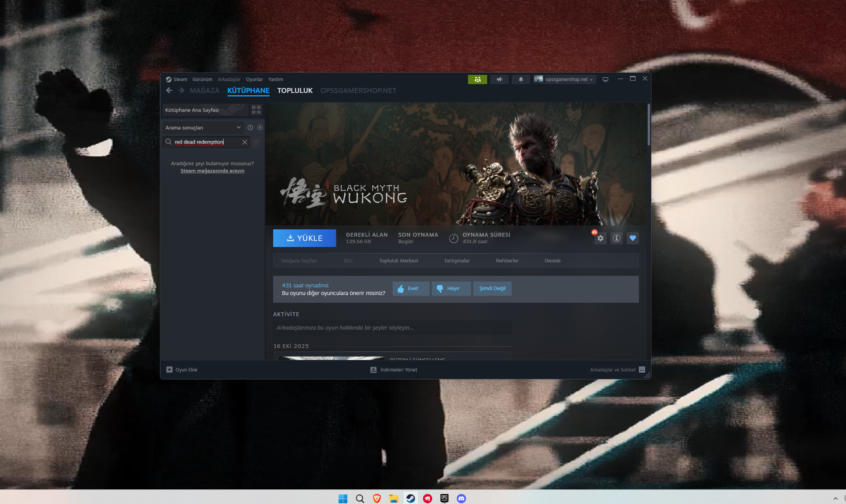Open the Görünüm menu

(202, 80)
